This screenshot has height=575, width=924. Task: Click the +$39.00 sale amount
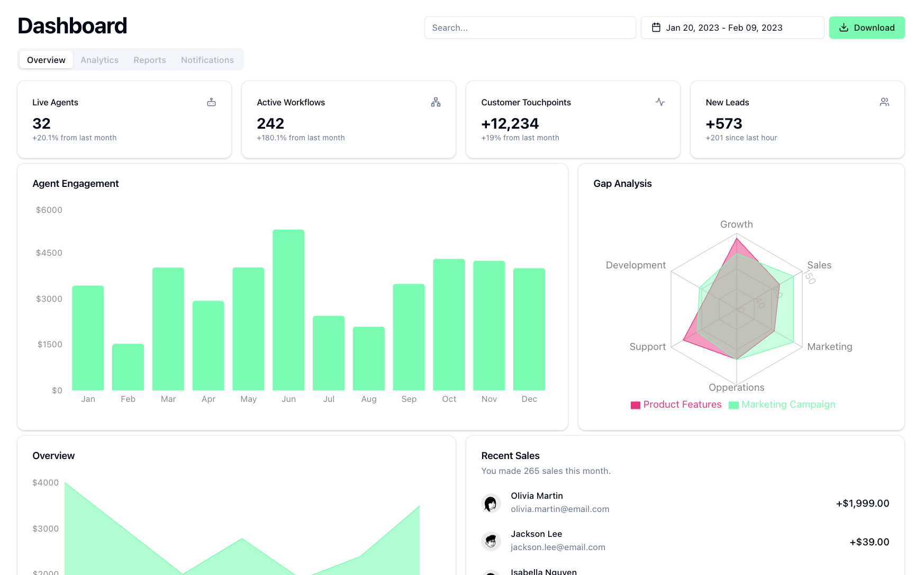point(869,542)
